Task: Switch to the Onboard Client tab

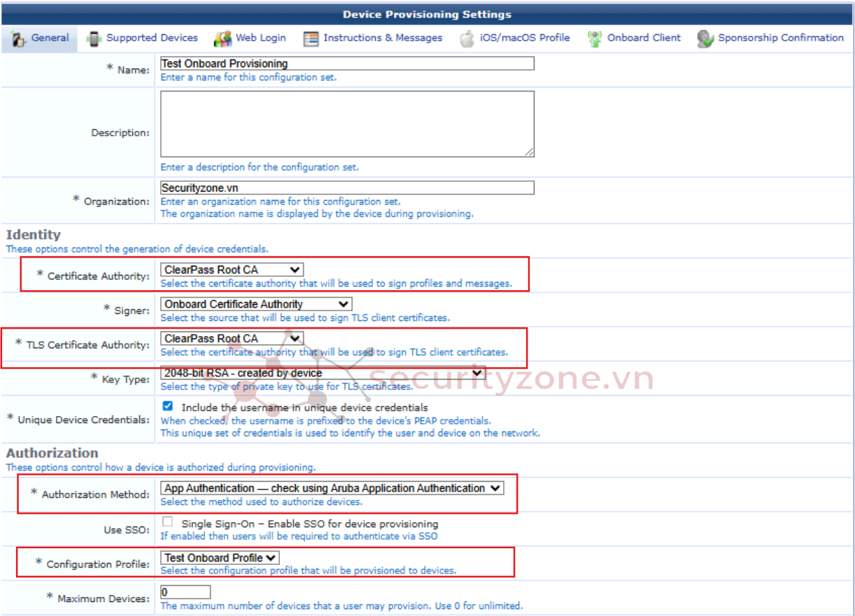Action: 643,38
